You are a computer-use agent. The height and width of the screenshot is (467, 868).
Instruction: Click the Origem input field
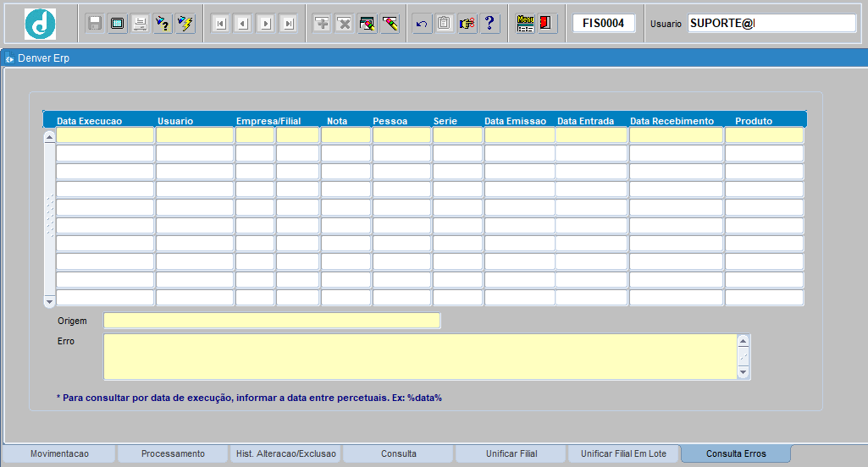coord(272,321)
